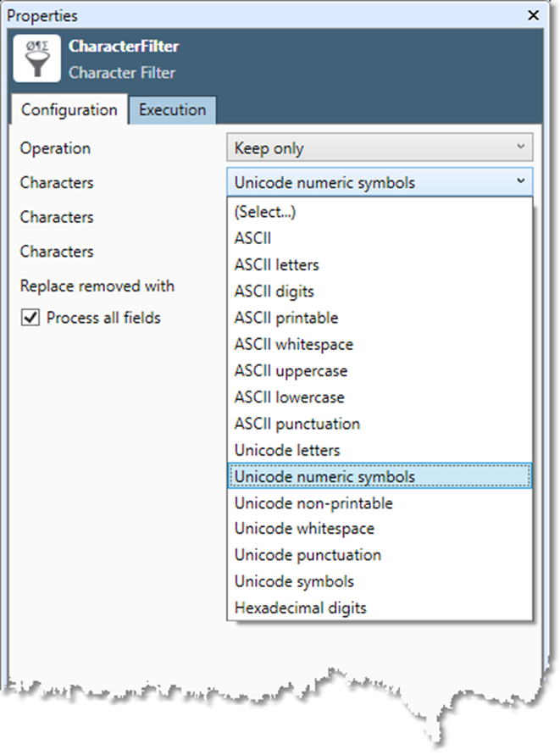Screen dimensions: 560x755
Task: Choose Hexadecimal digits option
Action: (300, 608)
